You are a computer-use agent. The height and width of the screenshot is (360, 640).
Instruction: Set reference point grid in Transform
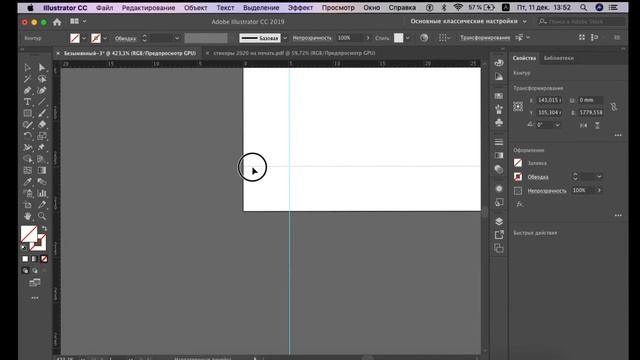click(x=518, y=107)
